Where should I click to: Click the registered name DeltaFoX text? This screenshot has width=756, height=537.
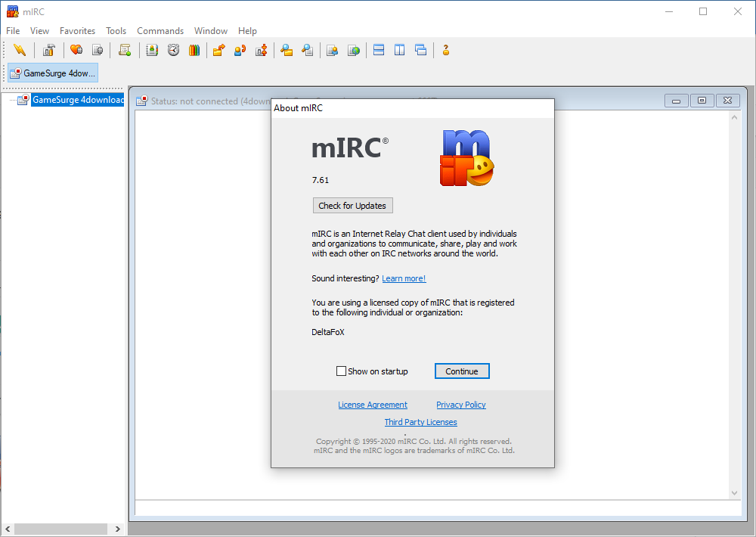pyautogui.click(x=328, y=332)
